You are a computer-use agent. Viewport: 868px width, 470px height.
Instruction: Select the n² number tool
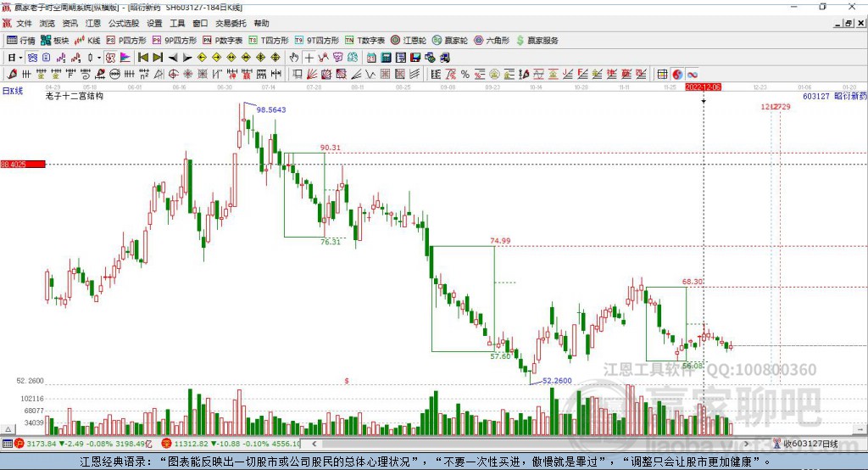(x=144, y=75)
